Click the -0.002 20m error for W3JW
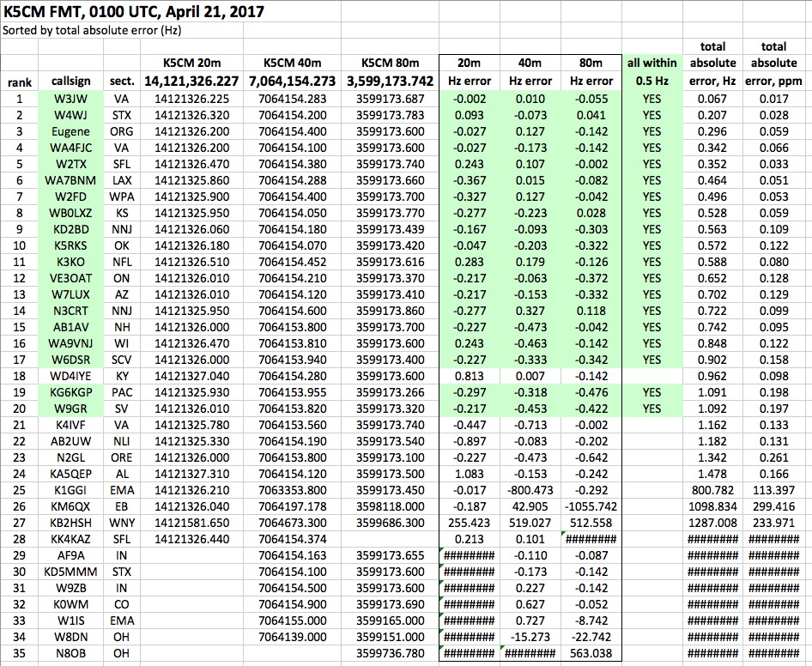This screenshot has height=666, width=812. 470,99
